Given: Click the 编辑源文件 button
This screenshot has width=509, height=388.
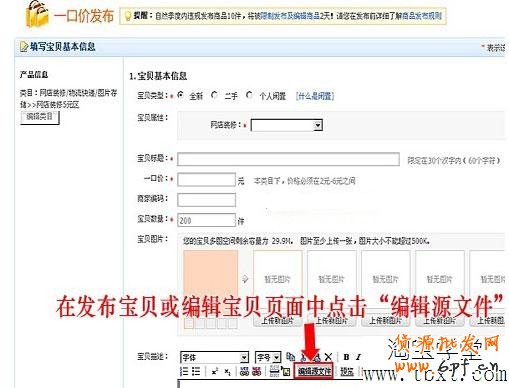Looking at the screenshot, I should click(314, 371).
